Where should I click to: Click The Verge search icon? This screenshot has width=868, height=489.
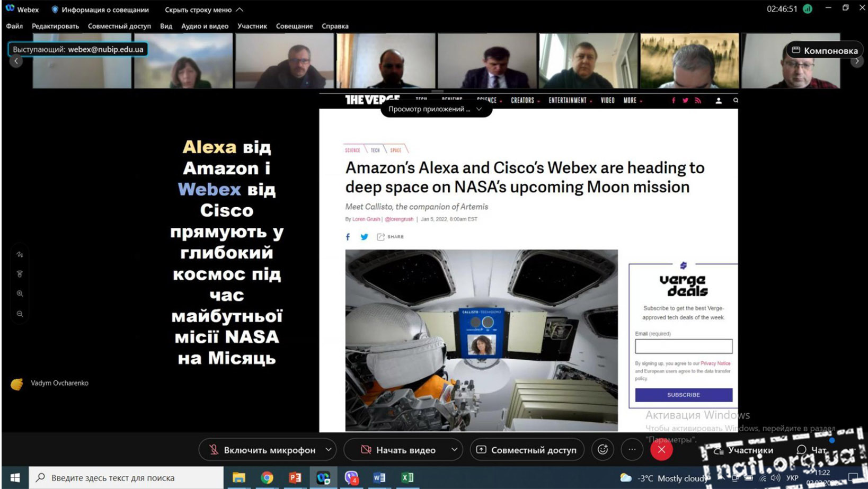pyautogui.click(x=736, y=100)
